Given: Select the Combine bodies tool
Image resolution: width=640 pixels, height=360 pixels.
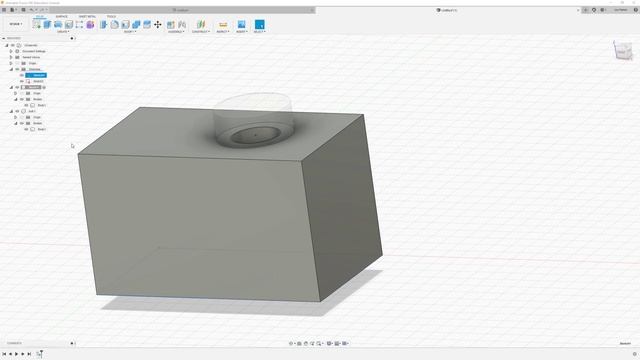Looking at the screenshot, I should point(136,24).
